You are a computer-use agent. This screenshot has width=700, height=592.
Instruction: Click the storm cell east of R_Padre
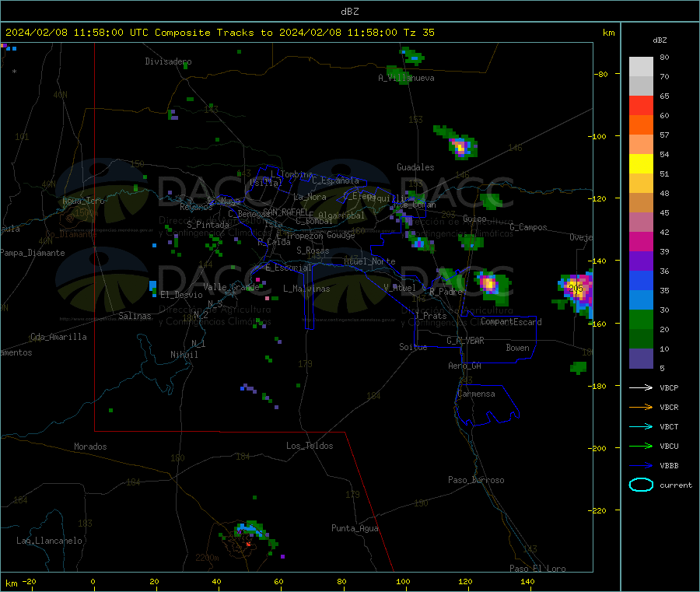[491, 285]
